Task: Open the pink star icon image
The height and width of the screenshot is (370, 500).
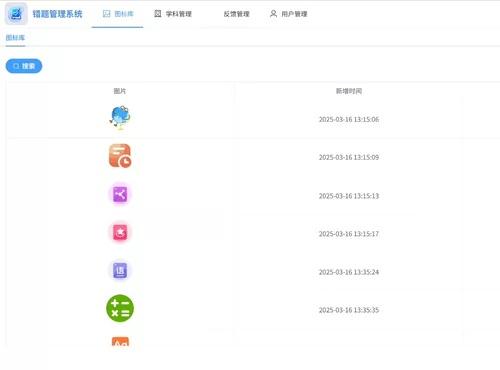Action: 120,232
